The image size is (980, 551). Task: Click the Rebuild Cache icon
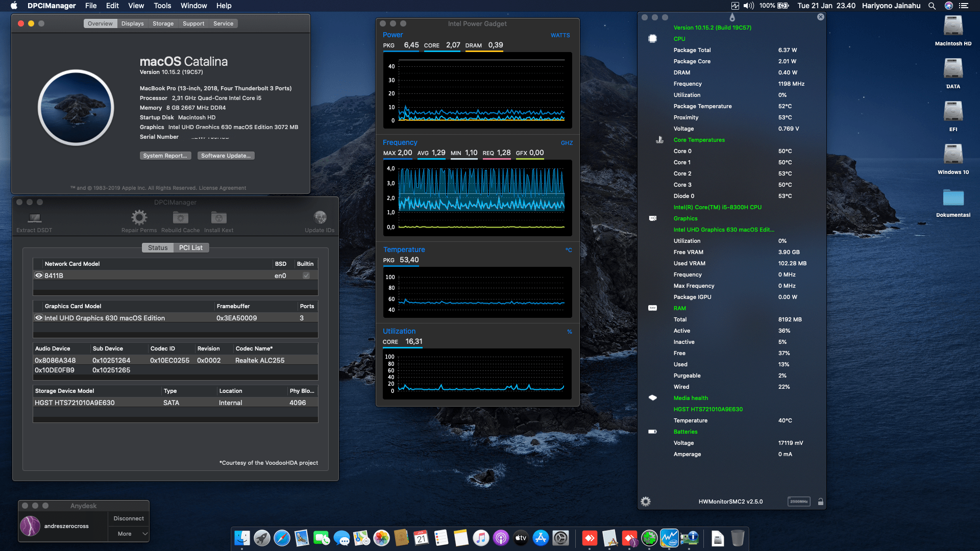[180, 218]
